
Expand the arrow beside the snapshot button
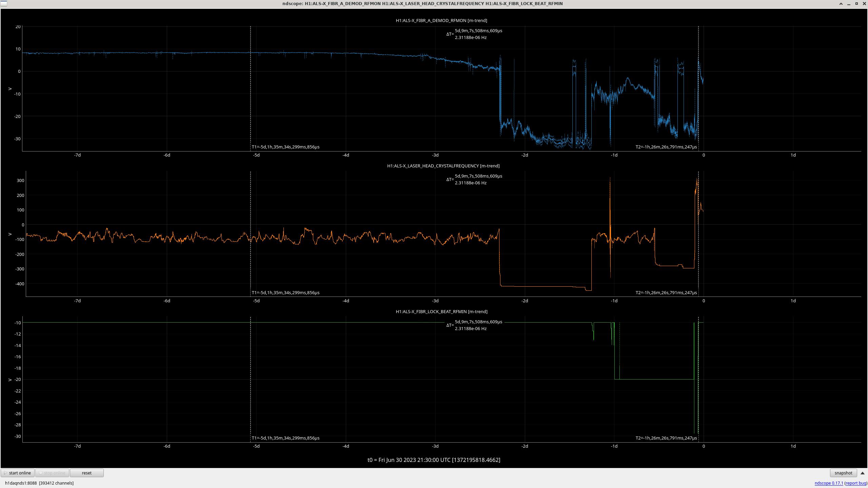coord(863,473)
